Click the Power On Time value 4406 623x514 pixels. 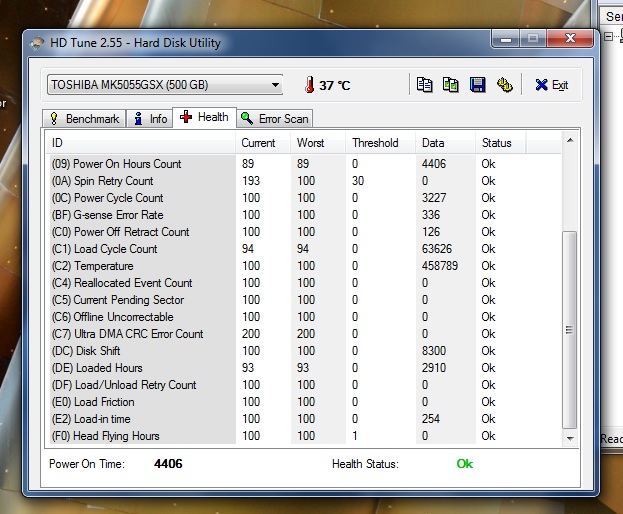coord(168,464)
